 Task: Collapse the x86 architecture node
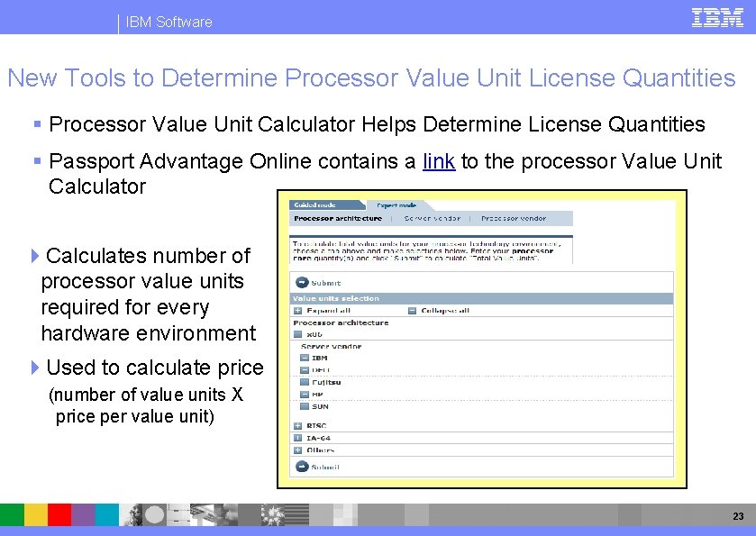[298, 334]
